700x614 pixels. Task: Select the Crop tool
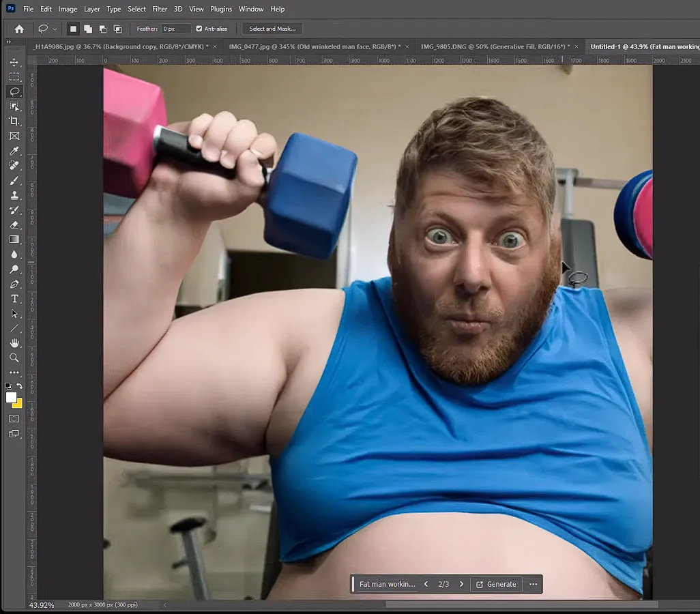tap(15, 121)
